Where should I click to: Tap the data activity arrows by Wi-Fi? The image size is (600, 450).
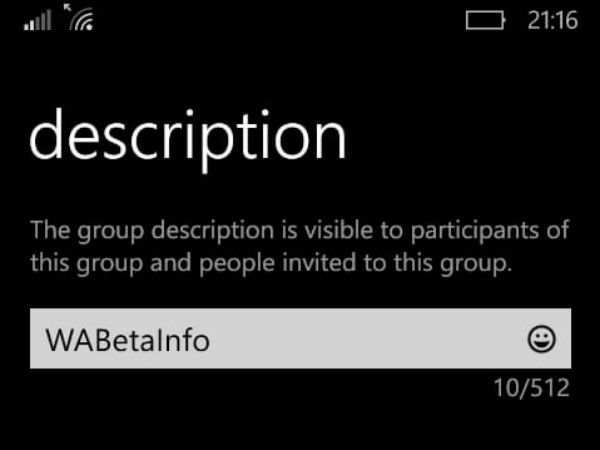point(70,10)
